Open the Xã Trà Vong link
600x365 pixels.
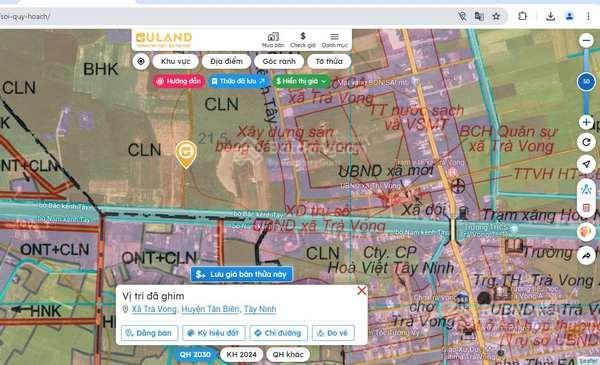[x=154, y=309]
